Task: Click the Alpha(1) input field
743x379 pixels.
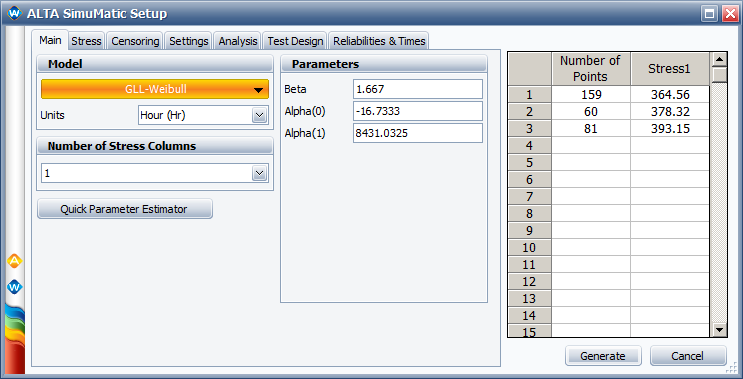Action: (417, 133)
